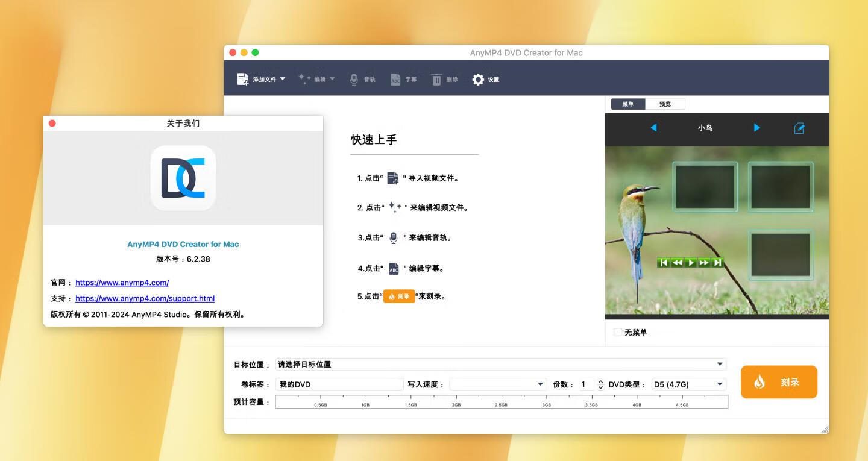
Task: Switch to the Preview (预览) tab
Action: coord(665,104)
